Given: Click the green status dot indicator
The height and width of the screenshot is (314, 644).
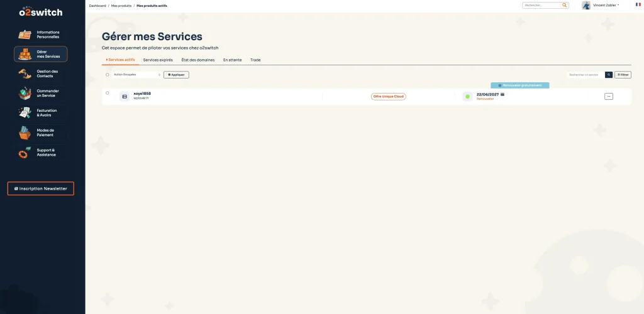Looking at the screenshot, I should click(x=467, y=96).
